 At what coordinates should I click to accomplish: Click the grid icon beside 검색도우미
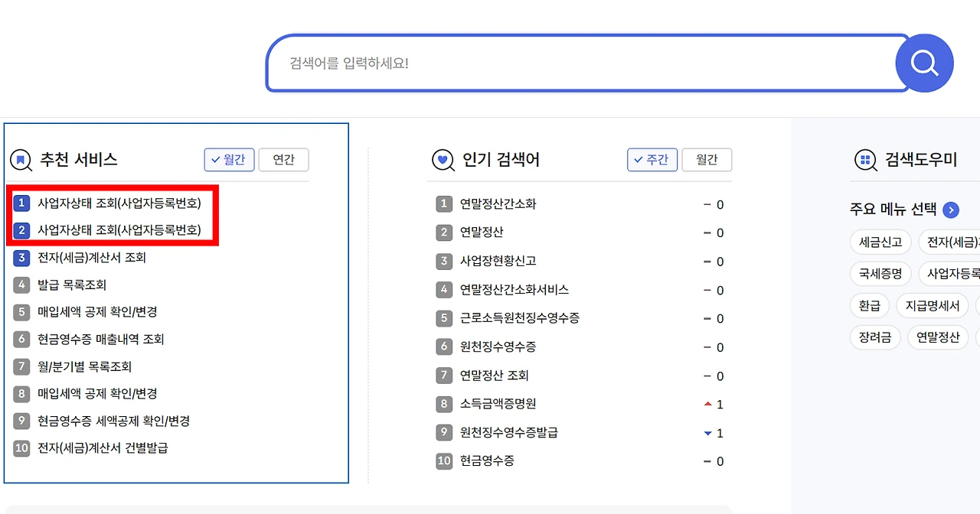865,160
